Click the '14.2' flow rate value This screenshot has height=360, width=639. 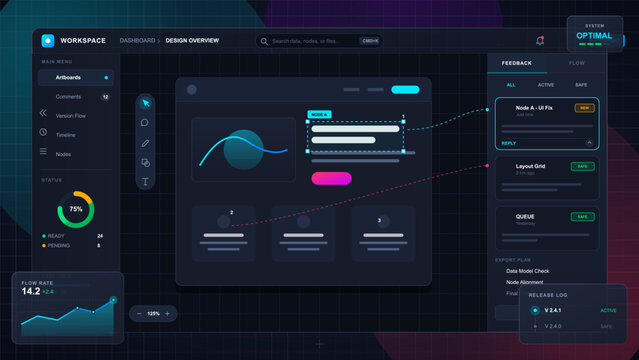click(x=31, y=291)
